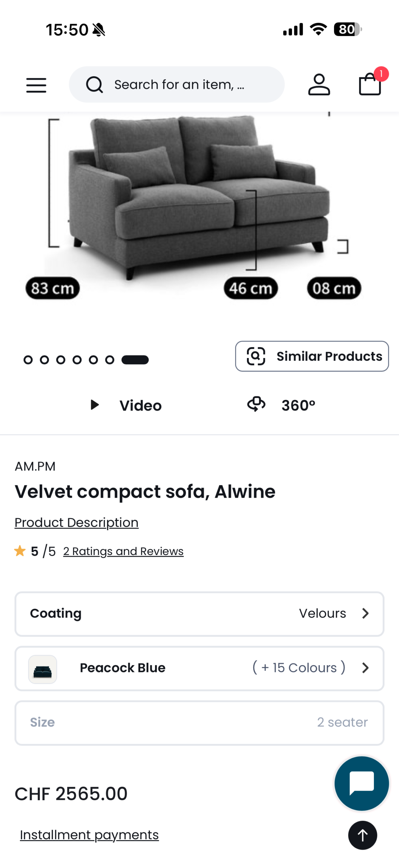Open the Installment payments link
399x868 pixels.
click(x=89, y=835)
